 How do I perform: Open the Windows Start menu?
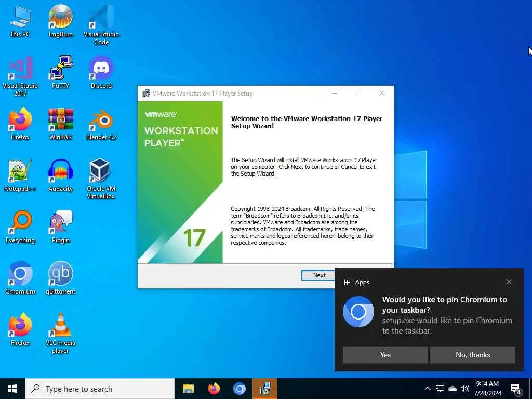(12, 389)
